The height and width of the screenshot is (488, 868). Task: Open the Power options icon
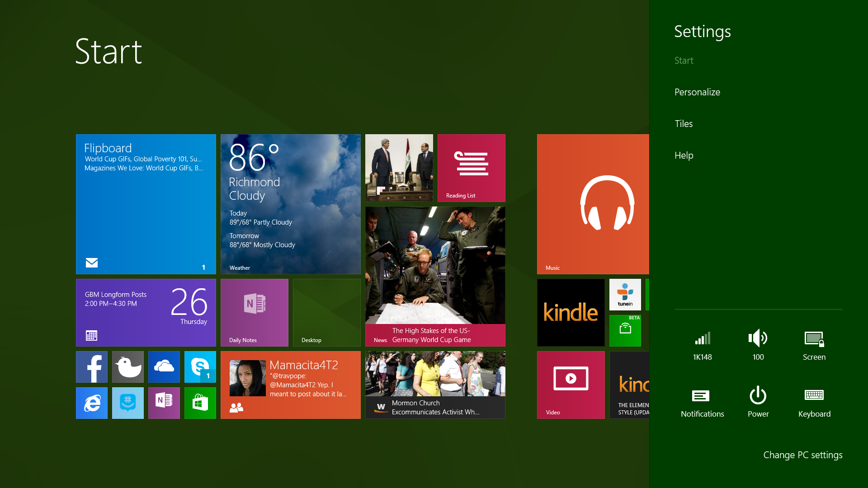[x=758, y=403]
